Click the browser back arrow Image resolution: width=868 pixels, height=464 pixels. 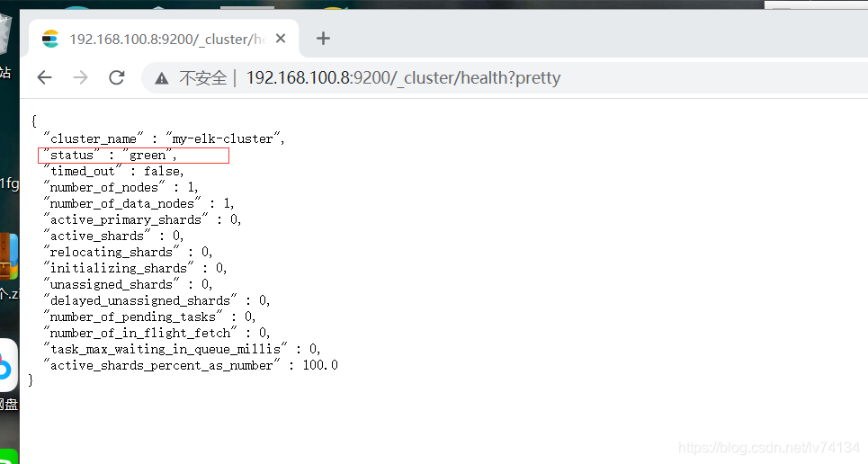click(44, 77)
